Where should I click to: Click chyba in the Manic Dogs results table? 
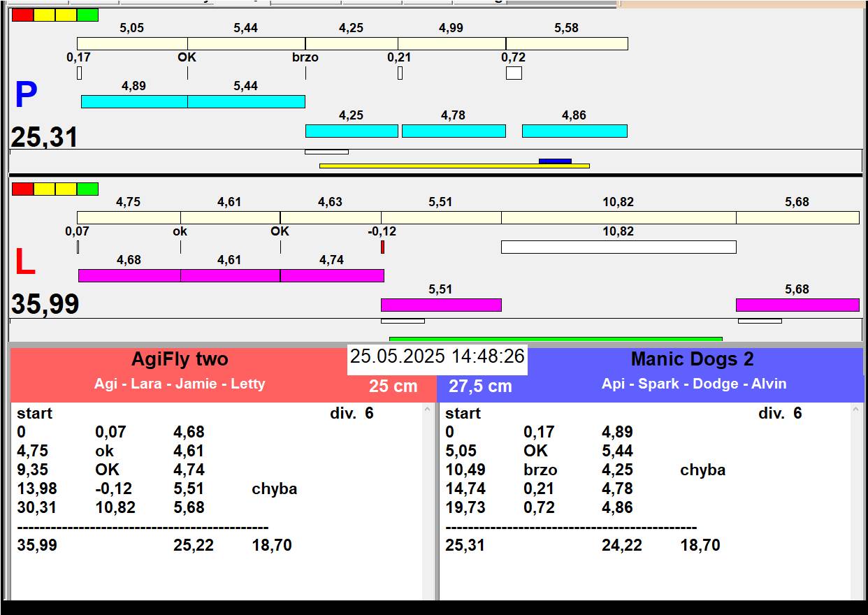(702, 470)
